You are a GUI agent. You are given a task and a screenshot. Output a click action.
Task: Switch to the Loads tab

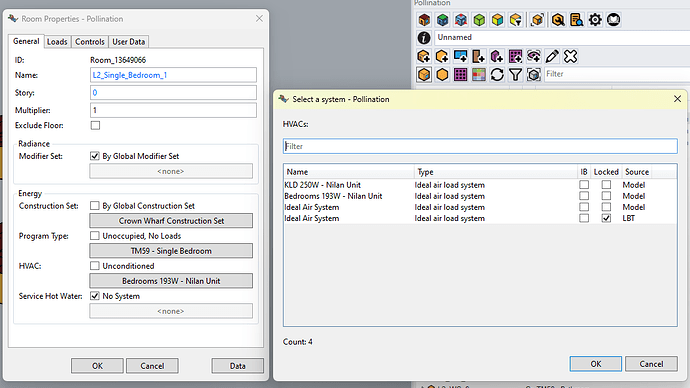click(57, 41)
